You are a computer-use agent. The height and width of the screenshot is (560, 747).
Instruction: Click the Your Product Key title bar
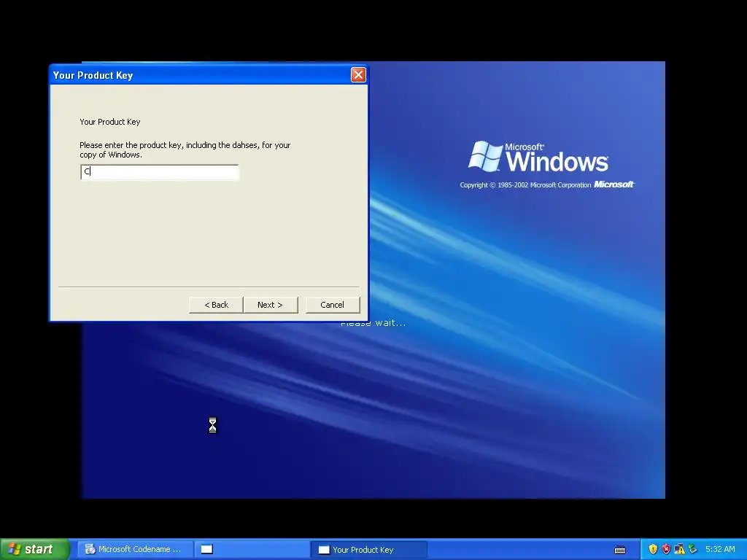200,75
